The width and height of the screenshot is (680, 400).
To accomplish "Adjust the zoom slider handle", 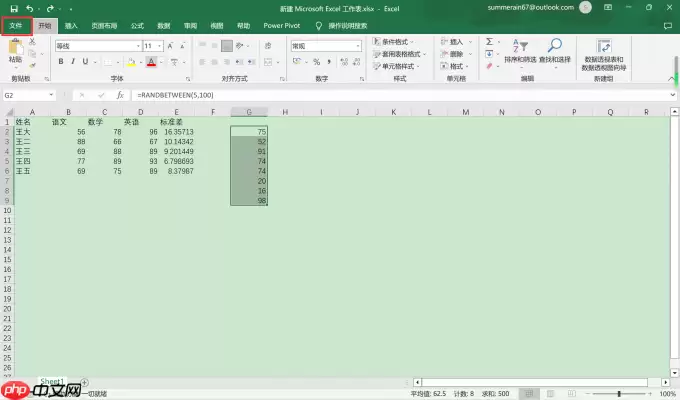I will (619, 393).
